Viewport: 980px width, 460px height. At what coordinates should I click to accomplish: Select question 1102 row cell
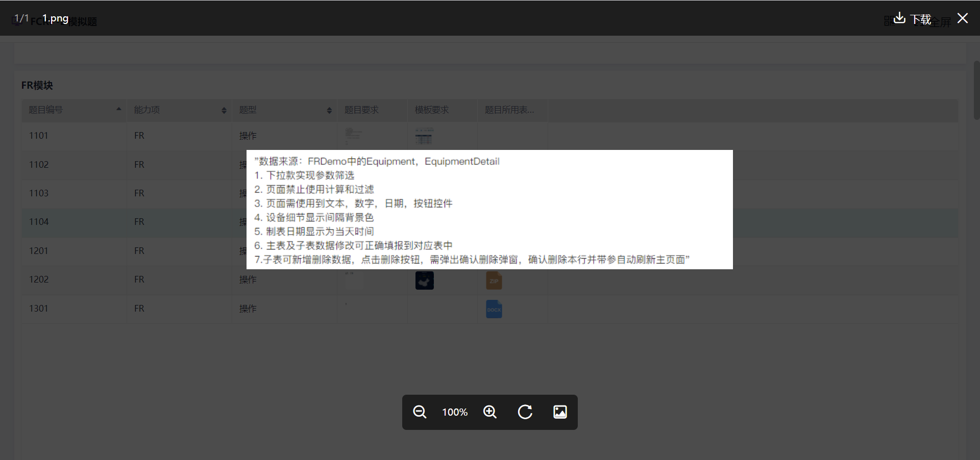pyautogui.click(x=74, y=165)
